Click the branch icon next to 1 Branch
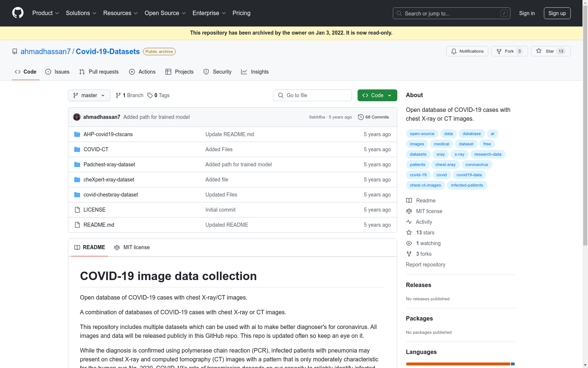 point(118,95)
